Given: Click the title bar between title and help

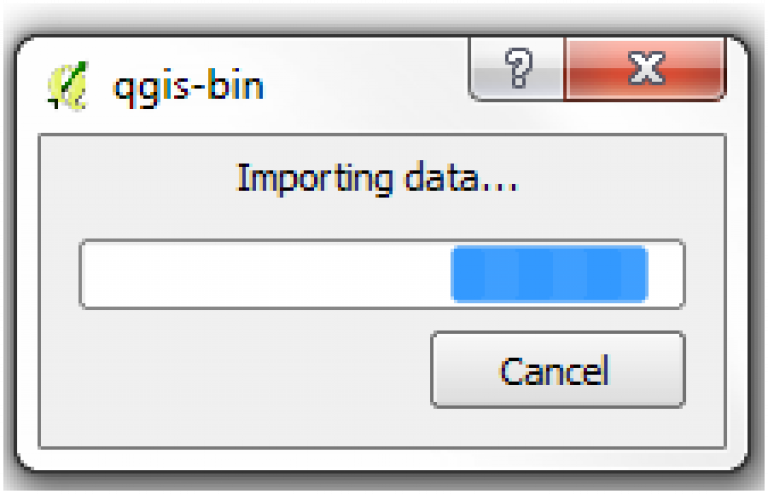Looking at the screenshot, I should (x=367, y=86).
